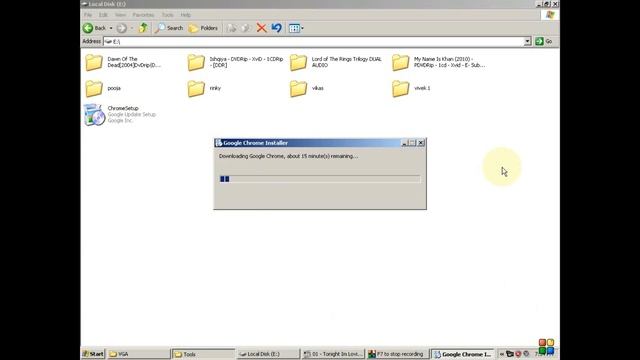Screen dimensions: 640x360
Task: Open the Help menu
Action: click(186, 15)
